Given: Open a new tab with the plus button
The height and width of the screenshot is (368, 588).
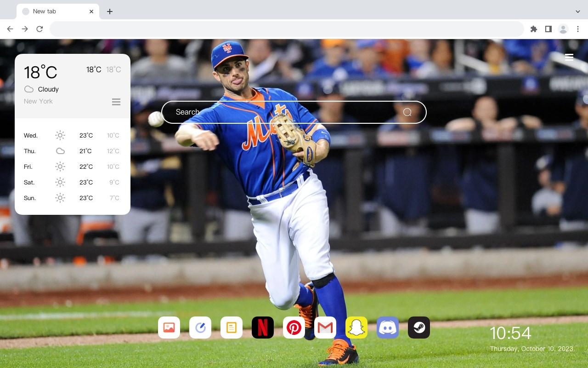Looking at the screenshot, I should (x=109, y=11).
